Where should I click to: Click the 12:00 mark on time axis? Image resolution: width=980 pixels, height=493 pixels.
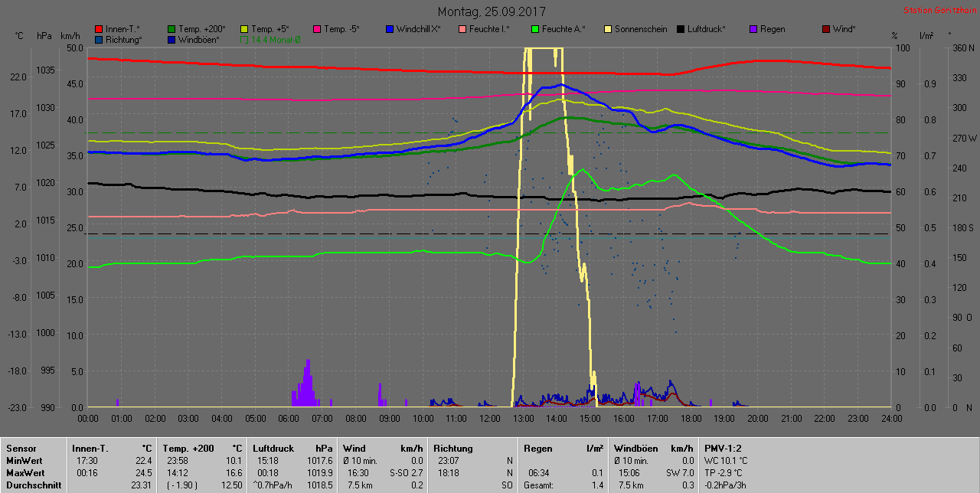[x=489, y=419]
